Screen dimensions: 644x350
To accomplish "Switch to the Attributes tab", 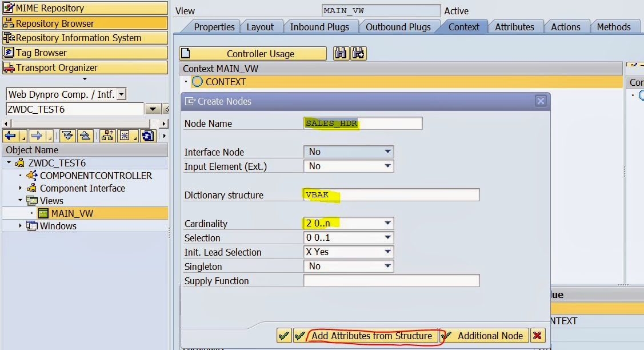I will tap(514, 27).
